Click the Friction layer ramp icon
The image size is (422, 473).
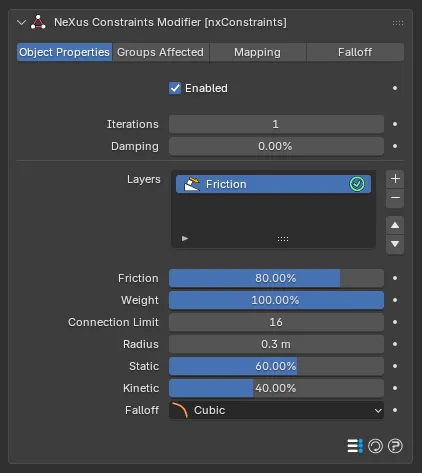click(x=192, y=184)
